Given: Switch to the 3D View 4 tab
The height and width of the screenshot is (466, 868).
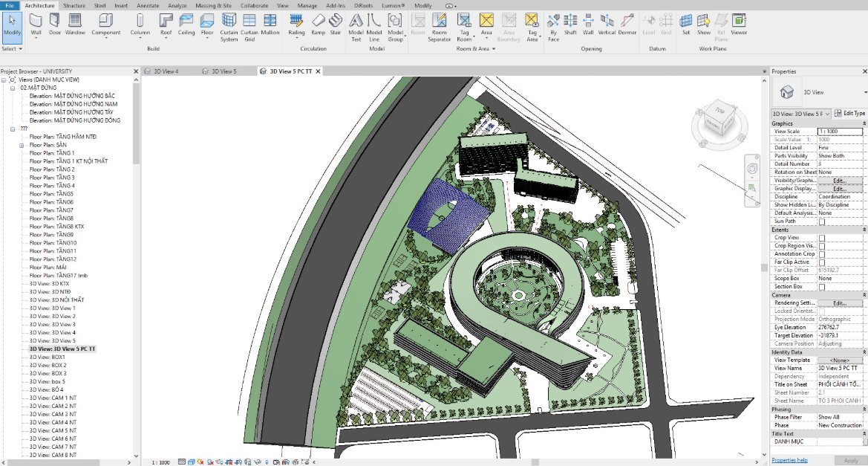Looking at the screenshot, I should point(165,71).
